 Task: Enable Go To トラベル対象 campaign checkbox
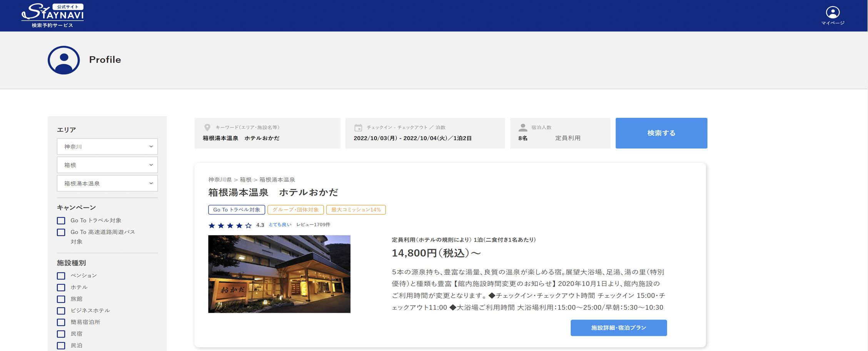click(61, 221)
